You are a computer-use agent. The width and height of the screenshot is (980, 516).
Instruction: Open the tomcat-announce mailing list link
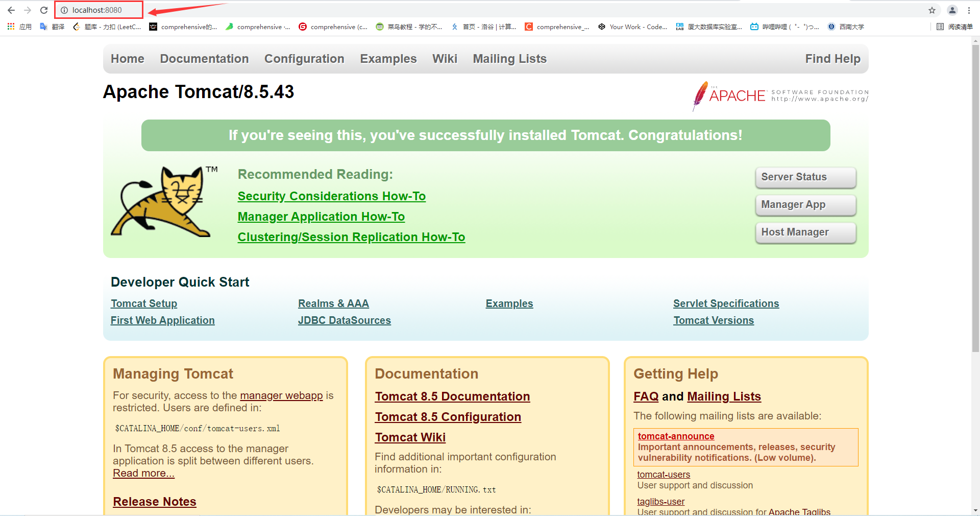pos(676,436)
